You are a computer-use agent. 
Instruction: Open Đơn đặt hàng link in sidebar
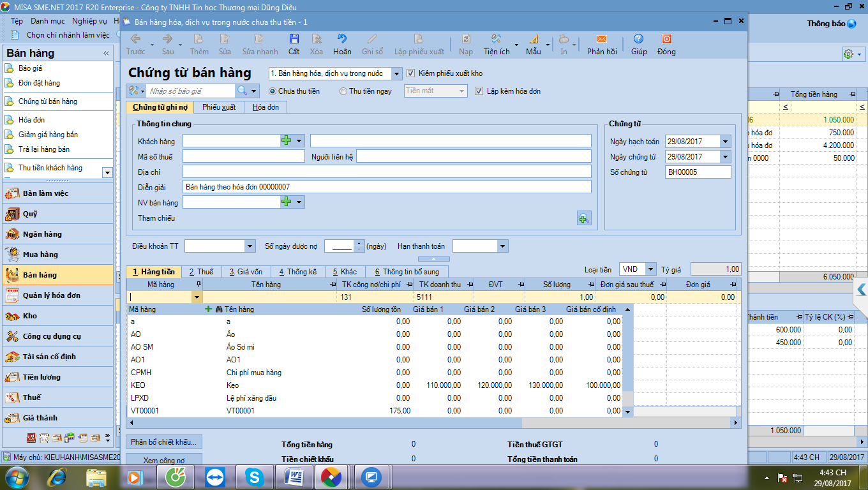coord(40,83)
